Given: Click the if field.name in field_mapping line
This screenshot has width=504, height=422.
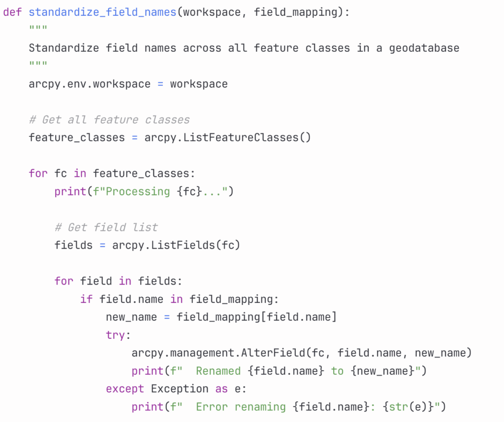Looking at the screenshot, I should coord(179,299).
